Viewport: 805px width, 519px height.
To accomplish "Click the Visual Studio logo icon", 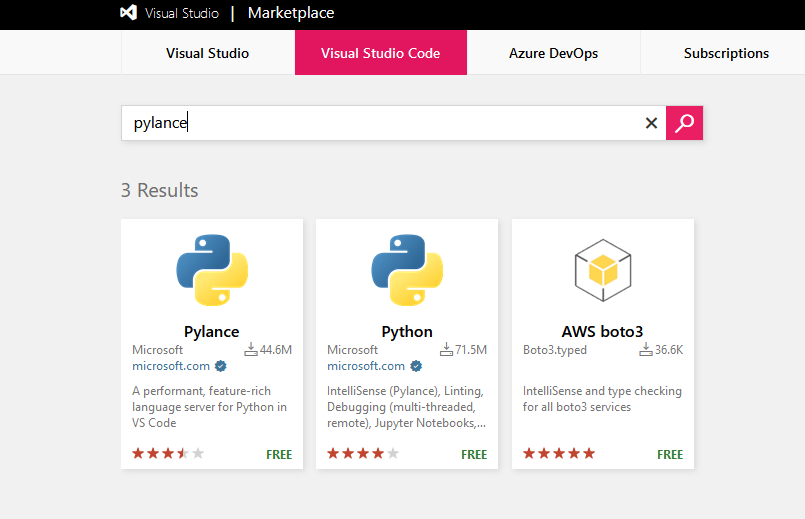I will point(128,12).
